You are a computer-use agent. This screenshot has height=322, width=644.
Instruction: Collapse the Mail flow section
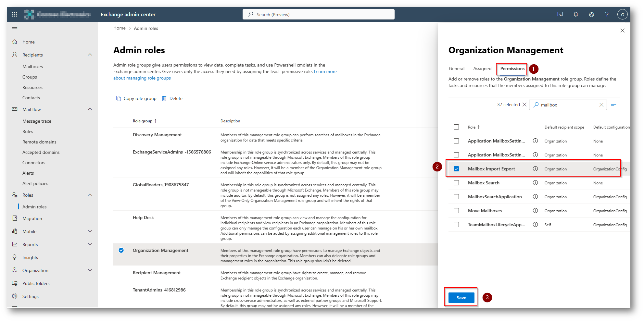(x=90, y=109)
